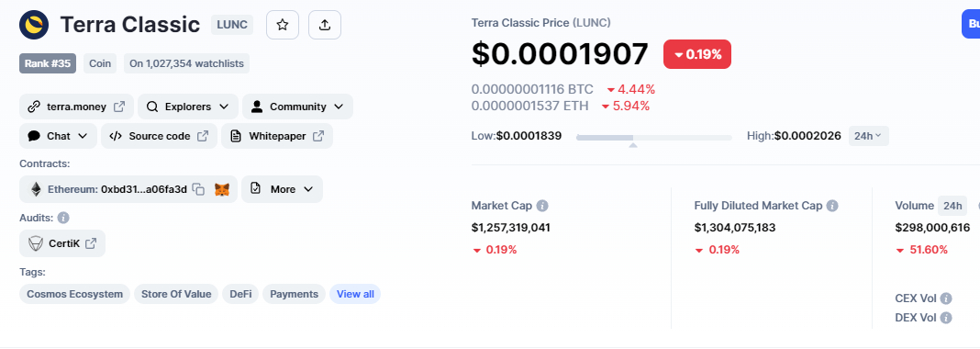Open the Market Cap info icon

(542, 206)
